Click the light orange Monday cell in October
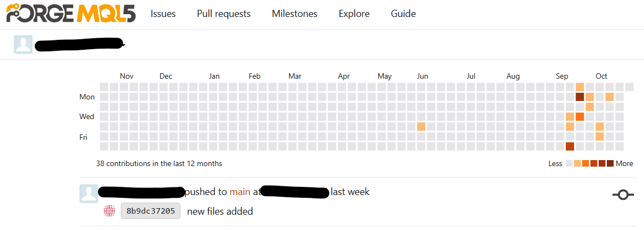Screen dimensions: 644x230 [610, 97]
